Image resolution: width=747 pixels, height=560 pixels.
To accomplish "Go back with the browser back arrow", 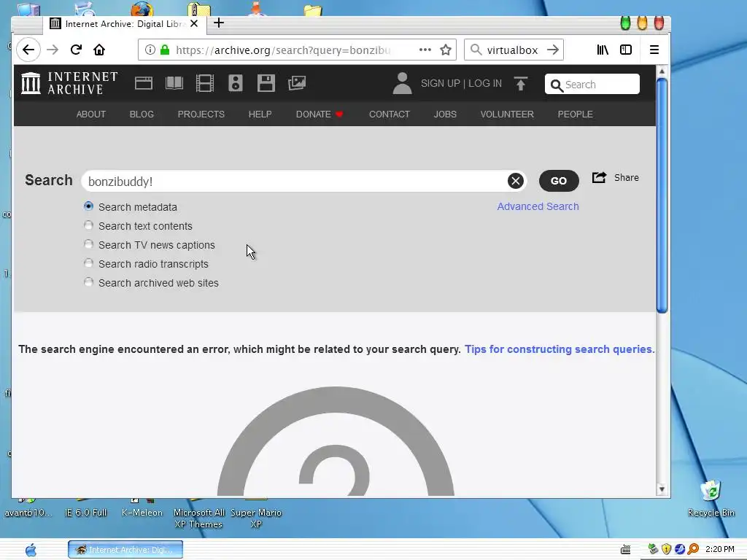I will click(28, 50).
